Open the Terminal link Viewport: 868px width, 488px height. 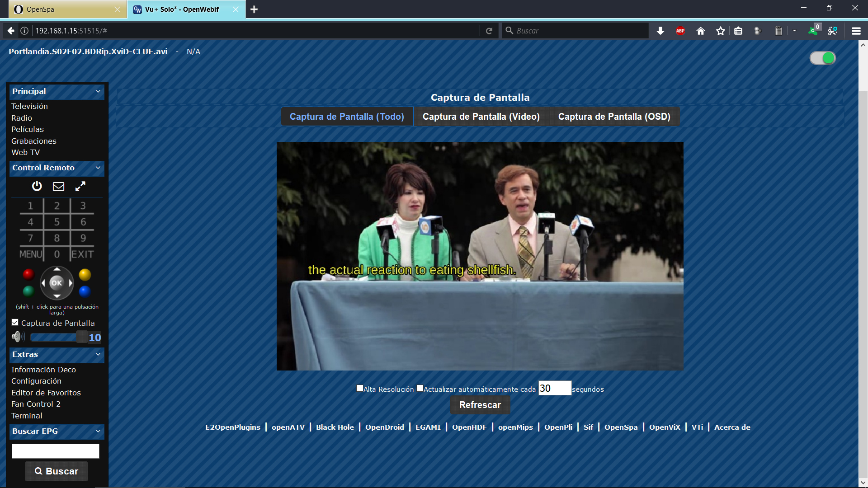(27, 416)
